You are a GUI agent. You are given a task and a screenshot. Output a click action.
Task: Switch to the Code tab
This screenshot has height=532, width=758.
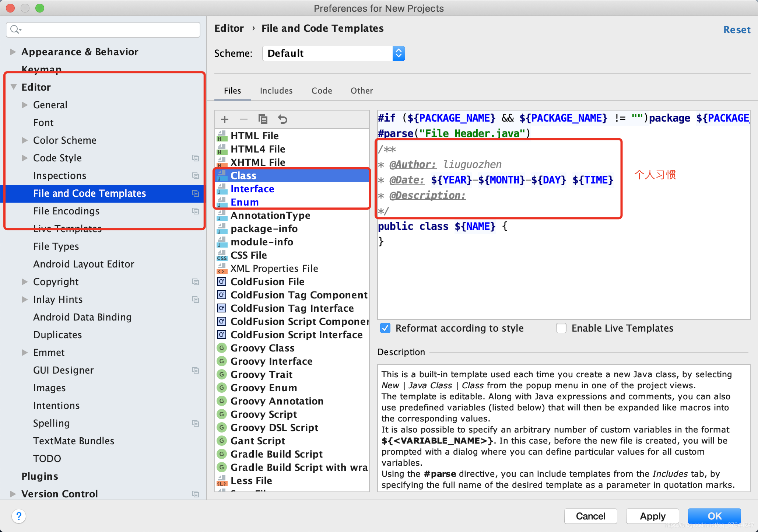coord(322,91)
